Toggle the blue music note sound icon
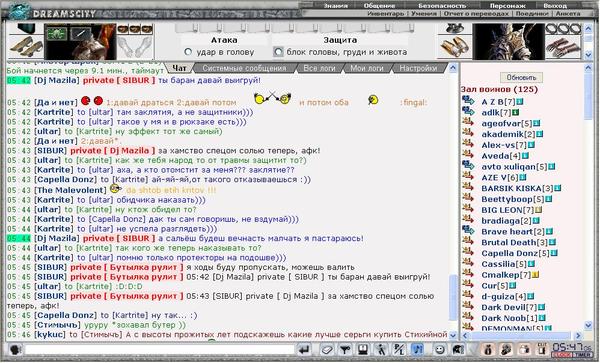This screenshot has width=600, height=363. tap(417, 349)
